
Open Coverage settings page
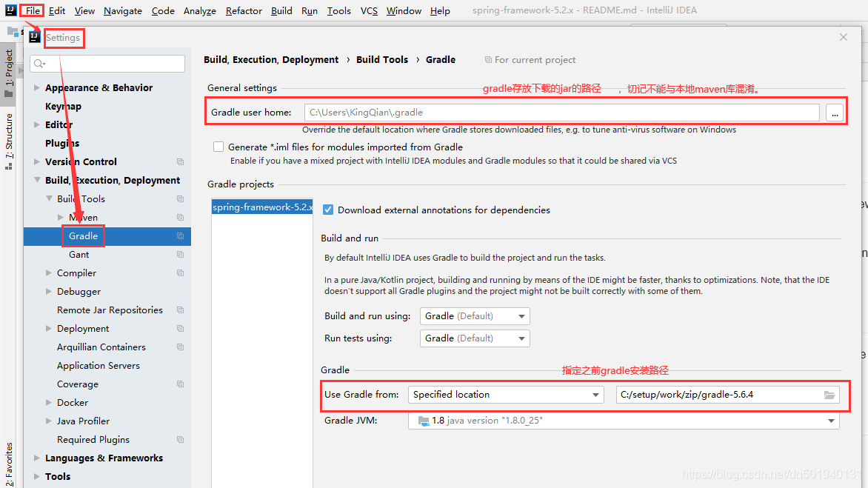[x=78, y=384]
